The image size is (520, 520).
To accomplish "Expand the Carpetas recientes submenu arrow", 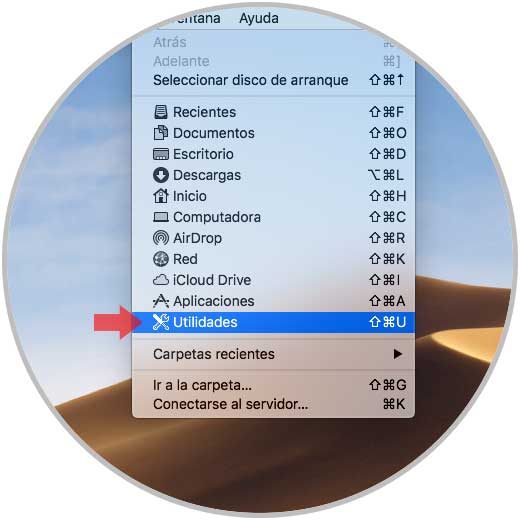I will pyautogui.click(x=397, y=354).
